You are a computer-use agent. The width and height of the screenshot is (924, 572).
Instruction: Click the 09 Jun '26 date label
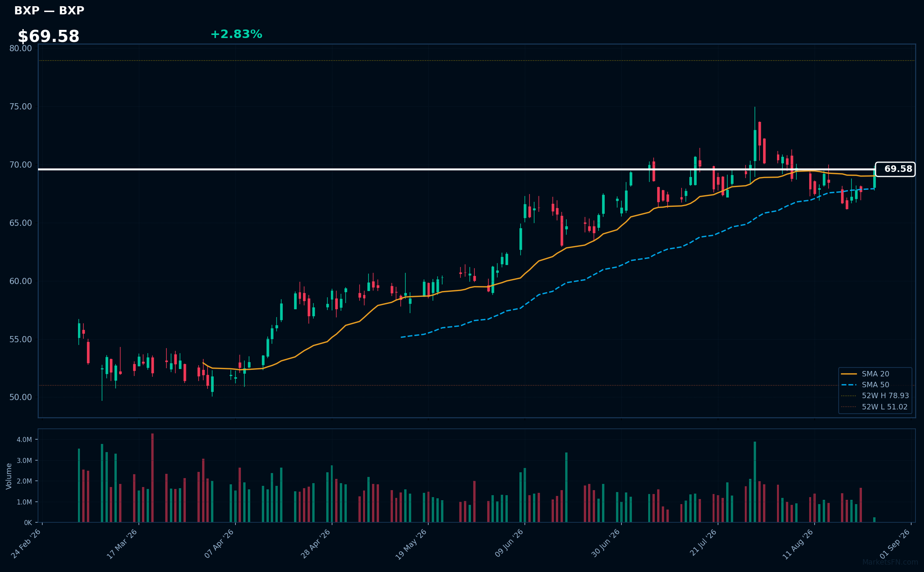509,544
